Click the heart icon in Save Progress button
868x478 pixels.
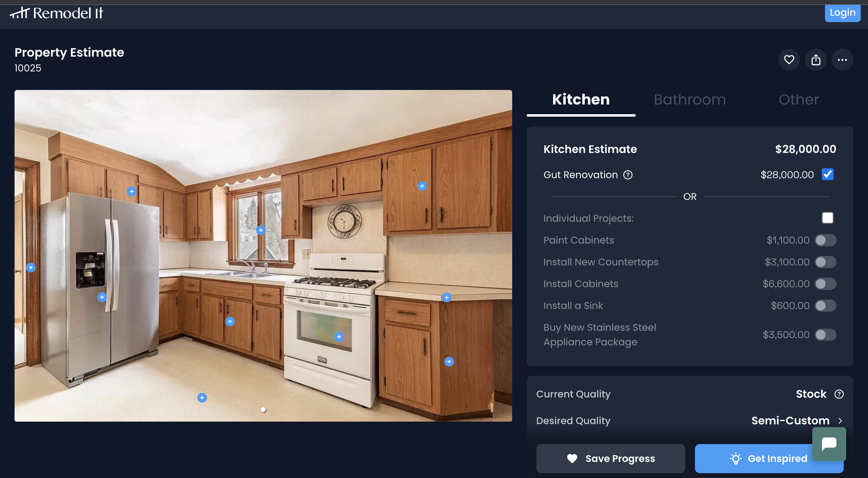pyautogui.click(x=572, y=459)
